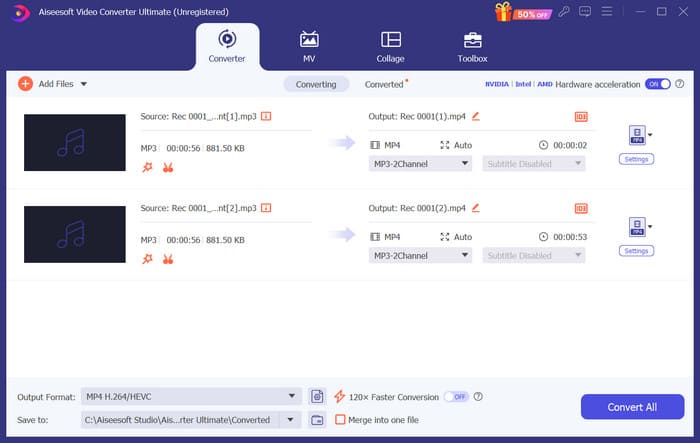
Task: Open MP3-2Channel audio dropdown for Rec 0001(2).mp4
Action: (x=420, y=255)
